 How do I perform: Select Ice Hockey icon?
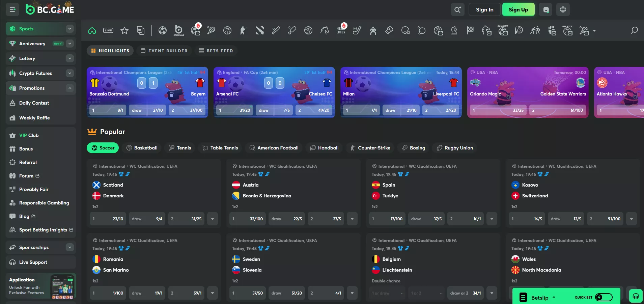357,30
